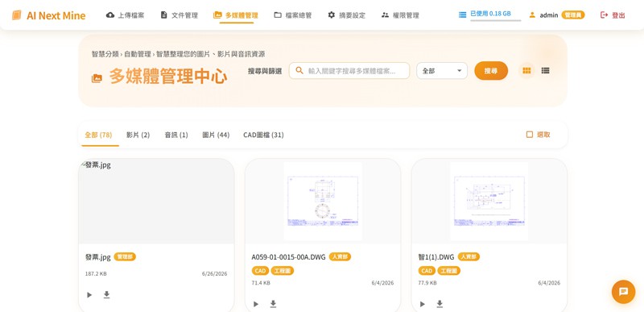Play the A059-01-0015-00A.DWG file
Screen dimensions: 644x312
coord(256,304)
